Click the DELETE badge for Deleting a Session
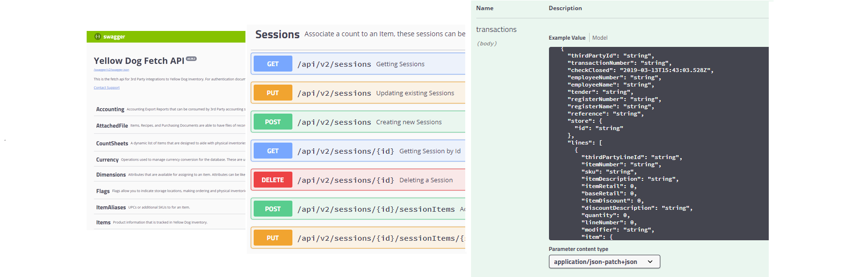 [273, 180]
